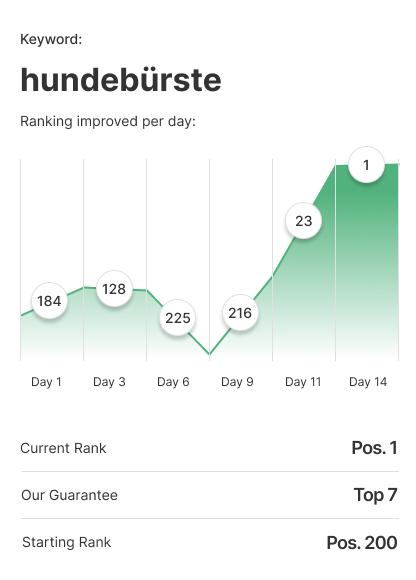Click the 184 data point bubble

pyautogui.click(x=49, y=301)
